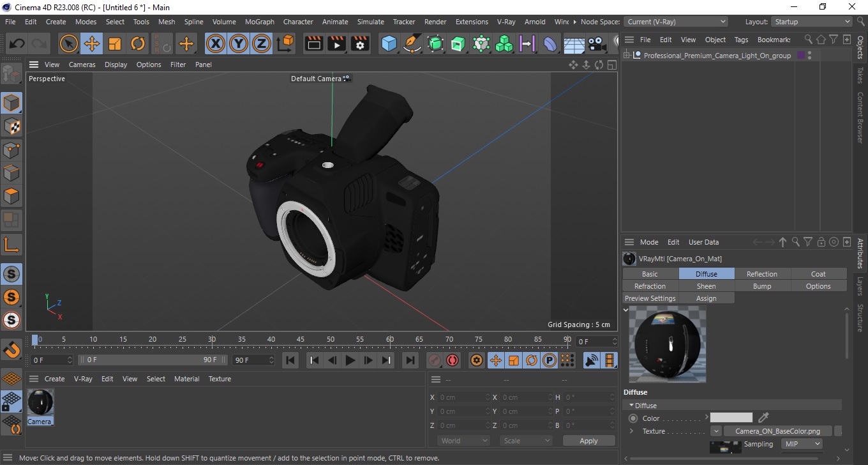Expand Professional_Premium_Camera_Light_On_group in the tree
Screen dimensions: 868x465
pyautogui.click(x=628, y=56)
